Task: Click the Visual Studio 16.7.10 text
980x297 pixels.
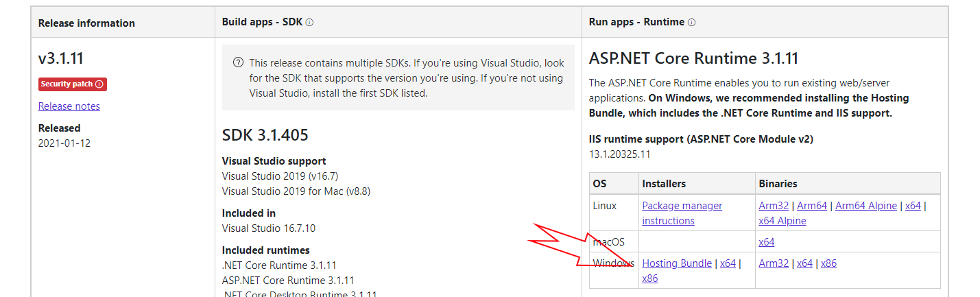Action: [269, 228]
